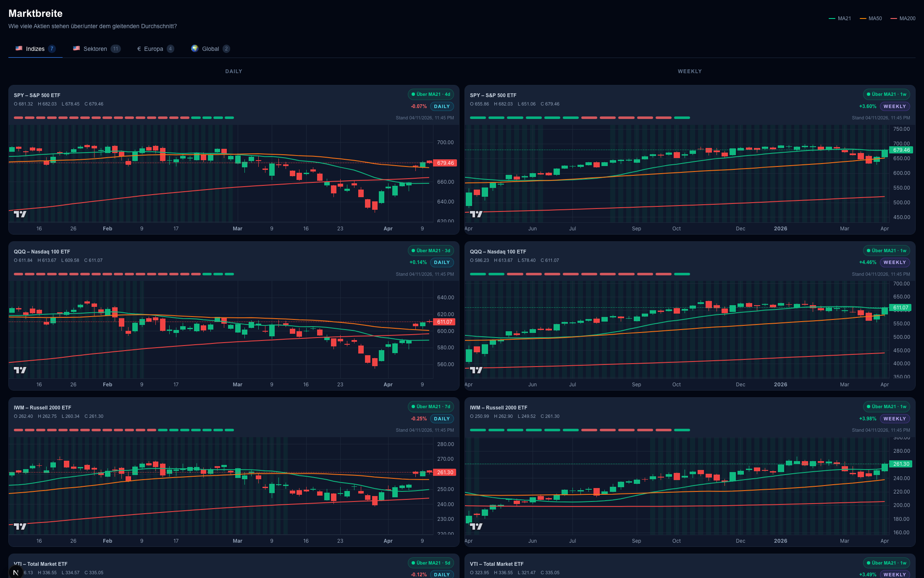Click 'H 262.75' high value on IWM daily
Viewport: 924px width, 578px height.
[x=47, y=416]
